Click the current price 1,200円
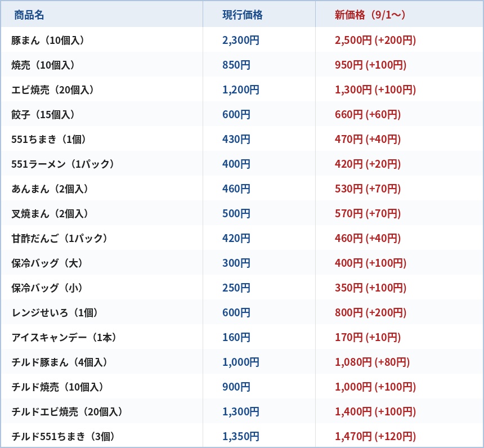The height and width of the screenshot is (448, 484). pos(241,89)
